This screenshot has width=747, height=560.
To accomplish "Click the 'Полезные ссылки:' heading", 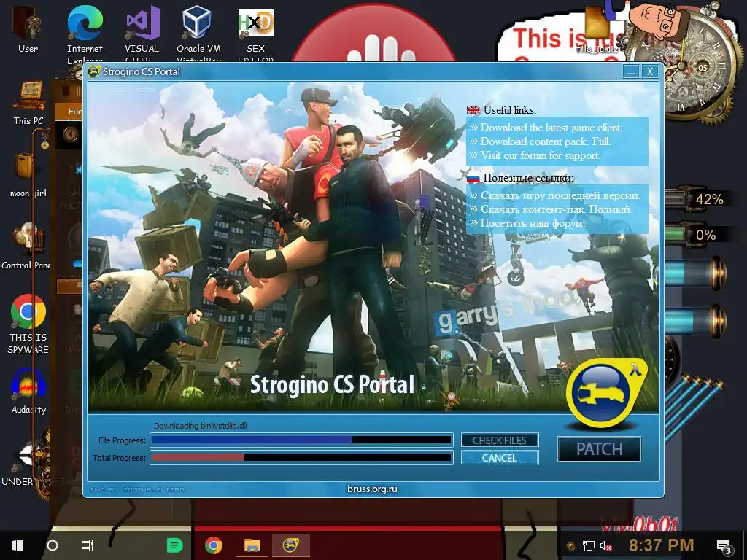I will pos(528,178).
